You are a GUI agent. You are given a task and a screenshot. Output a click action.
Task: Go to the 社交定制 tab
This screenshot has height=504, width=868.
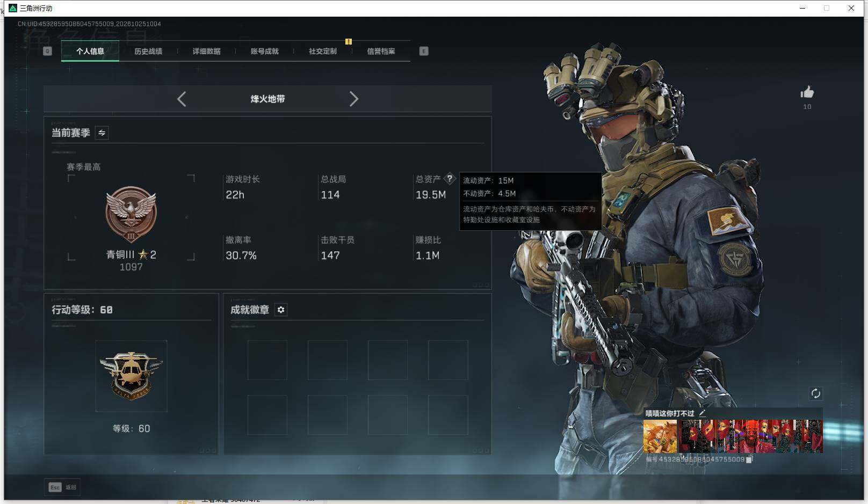click(x=323, y=52)
